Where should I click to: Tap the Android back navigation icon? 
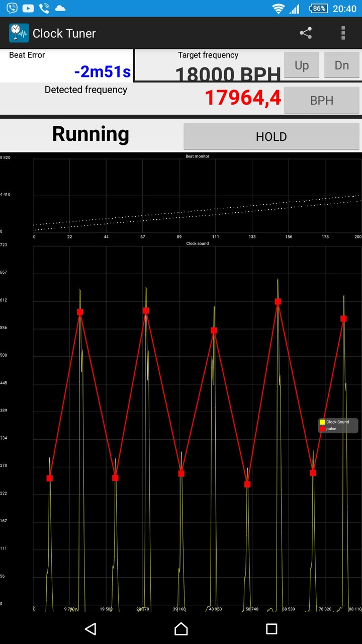coord(90,628)
